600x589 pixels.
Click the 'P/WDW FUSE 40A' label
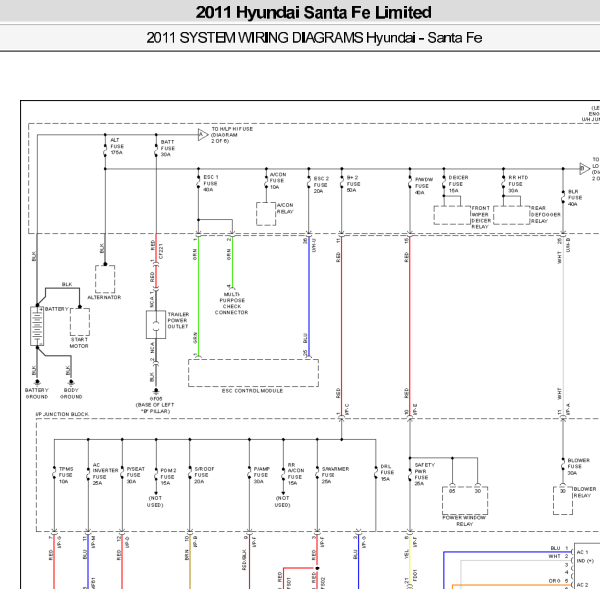tap(424, 186)
